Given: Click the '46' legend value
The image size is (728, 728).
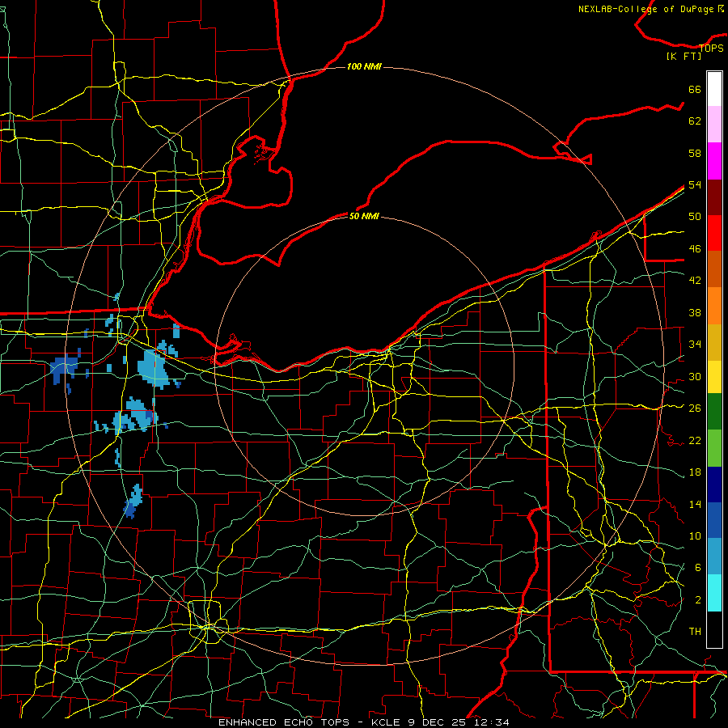Looking at the screenshot, I should coord(695,249).
